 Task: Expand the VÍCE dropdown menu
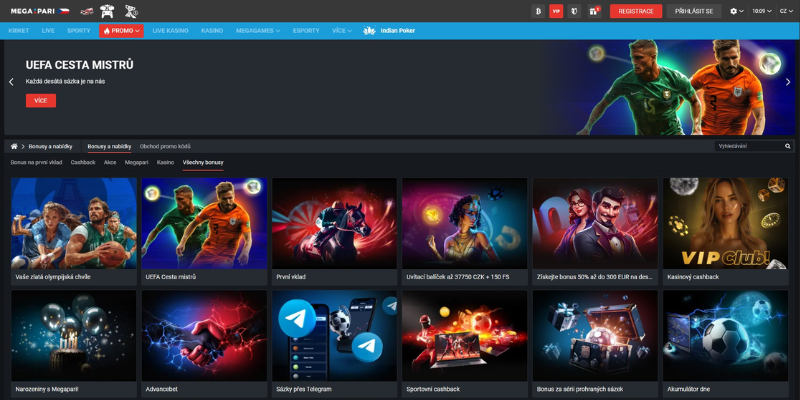point(342,31)
